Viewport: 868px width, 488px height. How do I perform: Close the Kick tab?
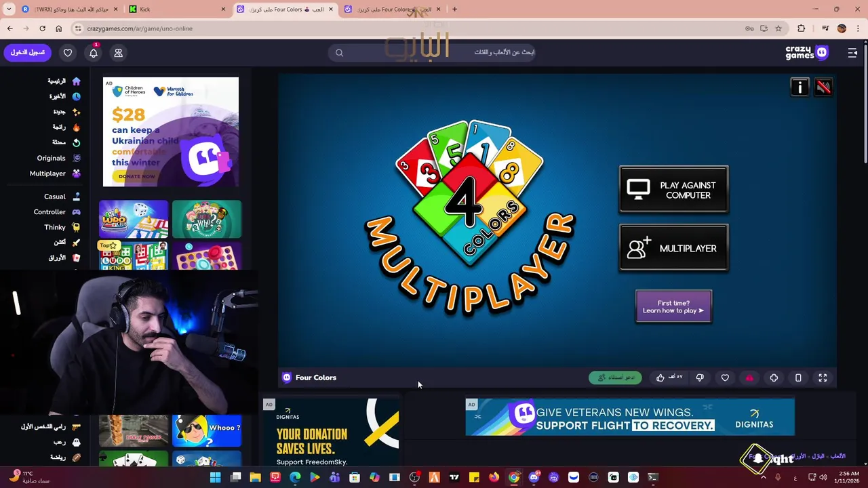tap(223, 9)
